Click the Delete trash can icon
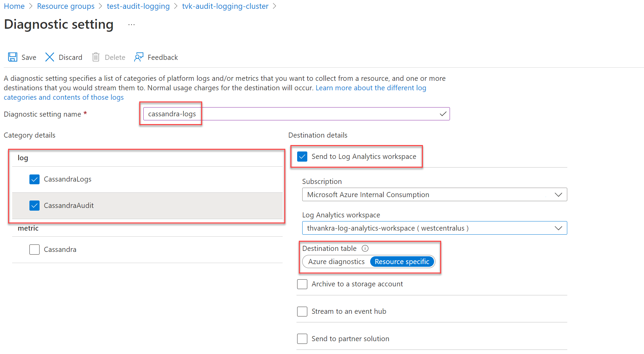 [x=96, y=57]
